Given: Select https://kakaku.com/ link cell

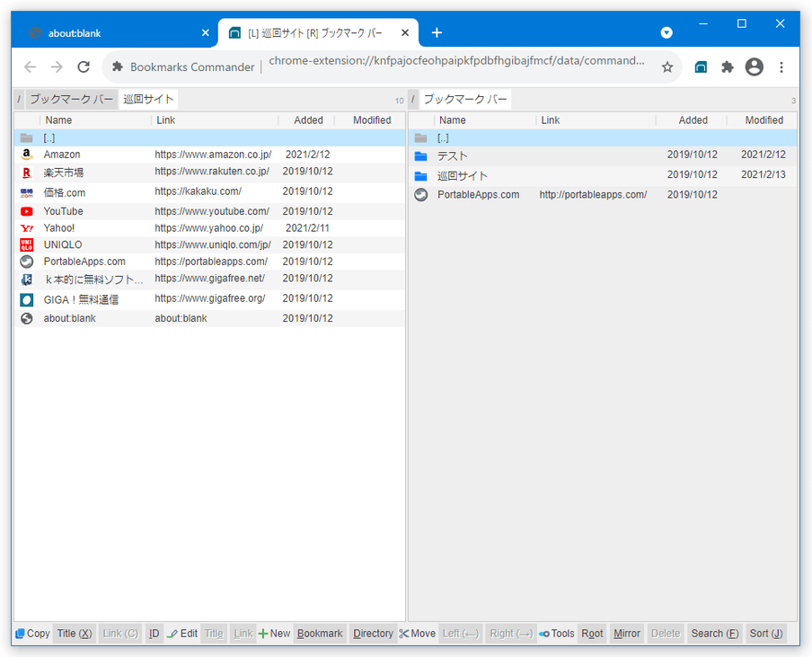Looking at the screenshot, I should click(x=198, y=191).
